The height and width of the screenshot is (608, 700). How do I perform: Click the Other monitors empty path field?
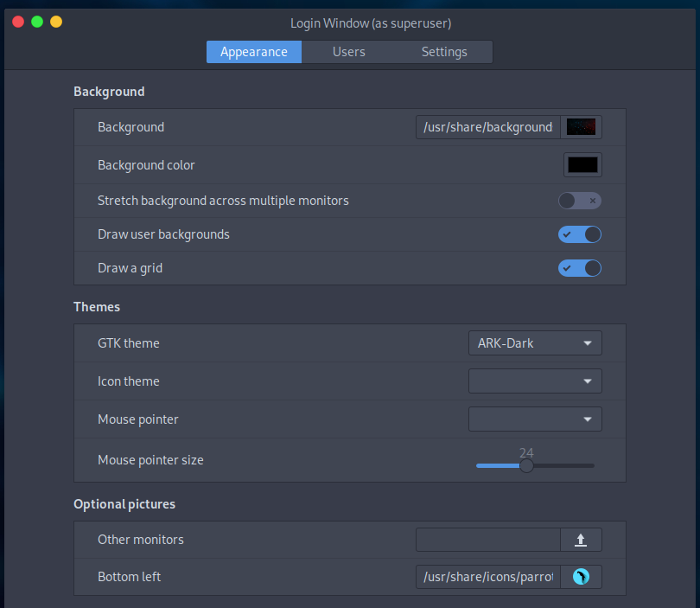click(x=488, y=540)
